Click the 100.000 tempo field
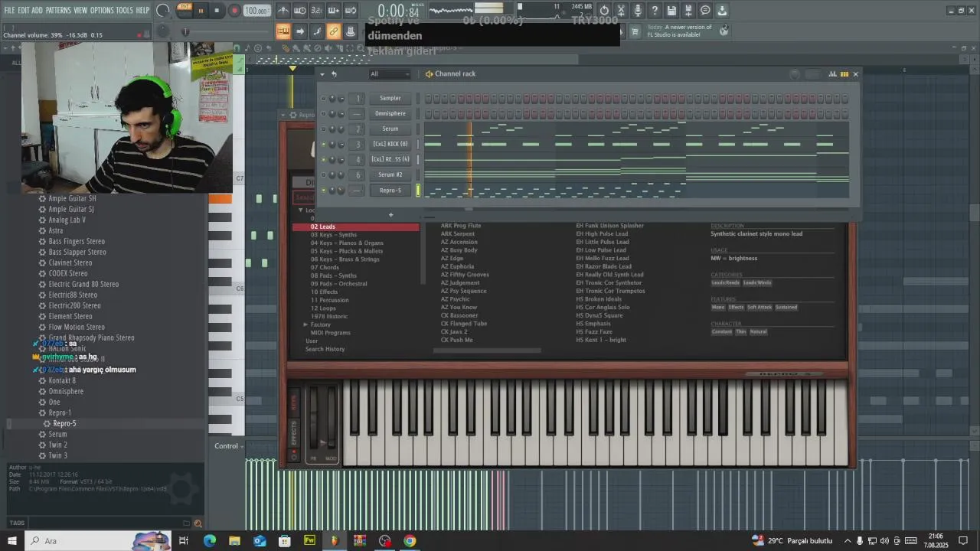Screen dimensions: 980x551 pyautogui.click(x=256, y=11)
